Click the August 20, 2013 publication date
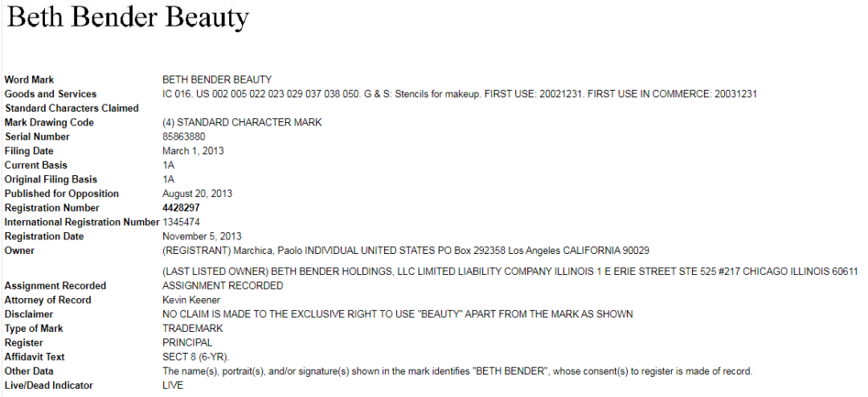 click(196, 194)
